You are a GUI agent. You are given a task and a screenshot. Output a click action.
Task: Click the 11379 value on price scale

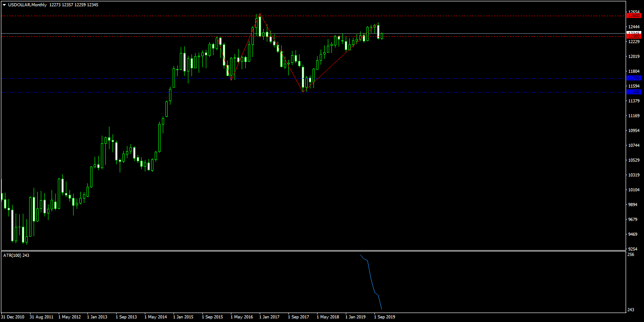[x=634, y=101]
